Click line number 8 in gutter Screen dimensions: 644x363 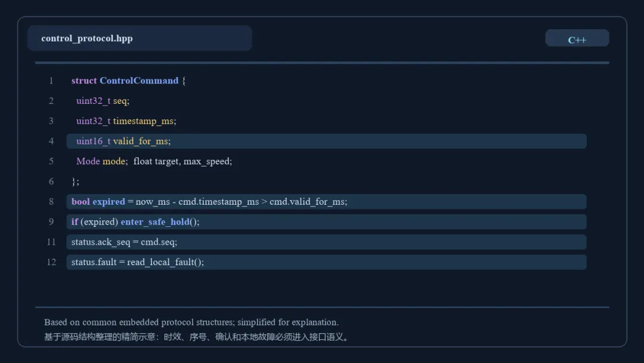click(51, 201)
